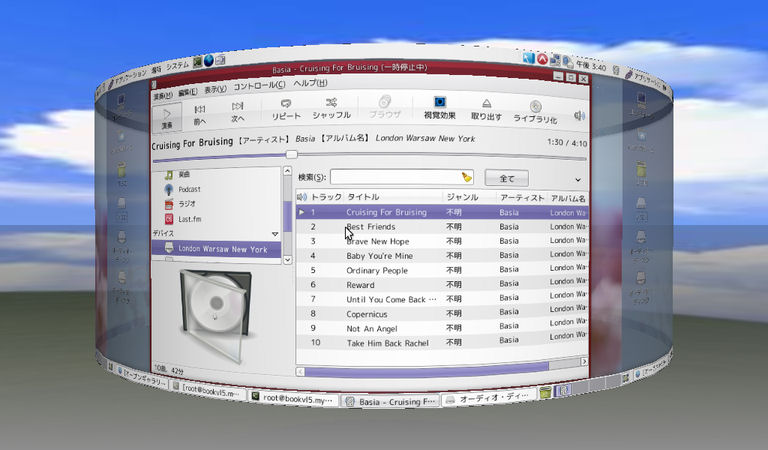Select track Copernicus
The width and height of the screenshot is (768, 450).
[442, 313]
